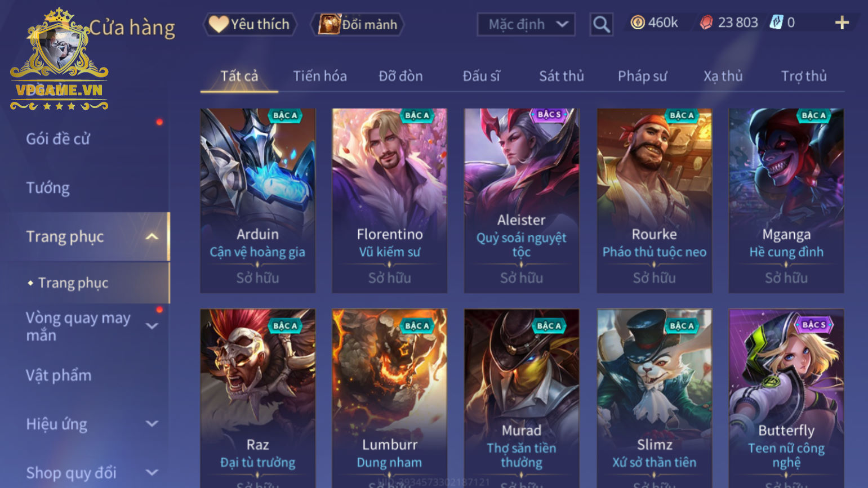Image resolution: width=868 pixels, height=488 pixels.
Task: Collapse the Trang phục sidebar section
Action: pos(152,237)
